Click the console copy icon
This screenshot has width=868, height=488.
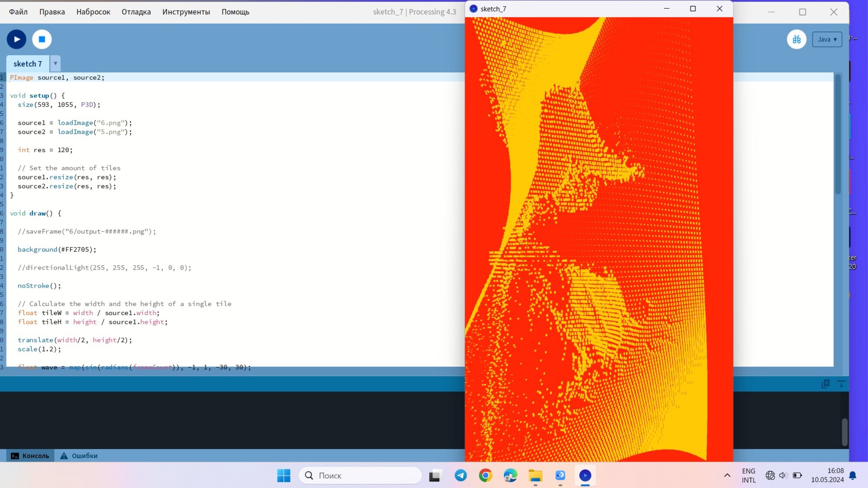pos(825,384)
